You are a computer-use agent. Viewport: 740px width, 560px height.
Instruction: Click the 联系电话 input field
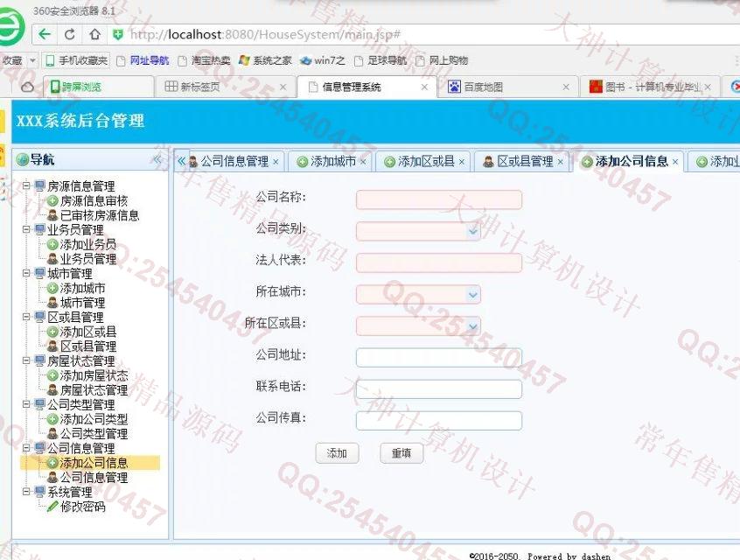tap(439, 389)
